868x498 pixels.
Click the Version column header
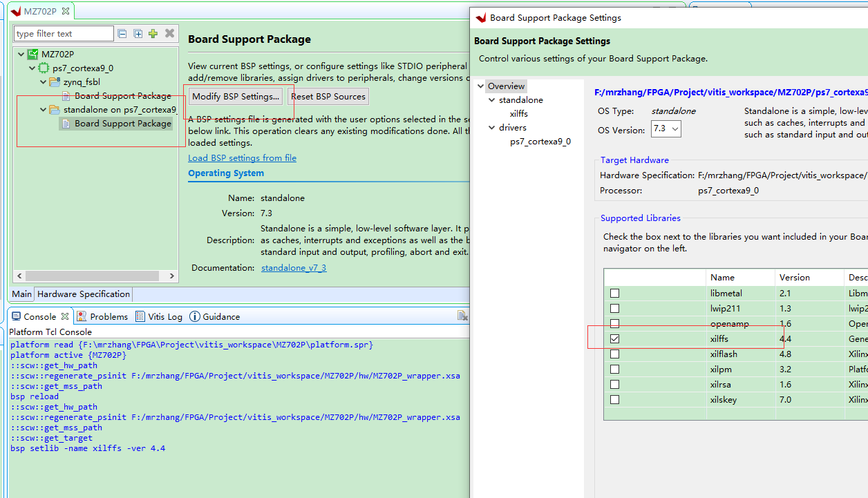pos(810,277)
